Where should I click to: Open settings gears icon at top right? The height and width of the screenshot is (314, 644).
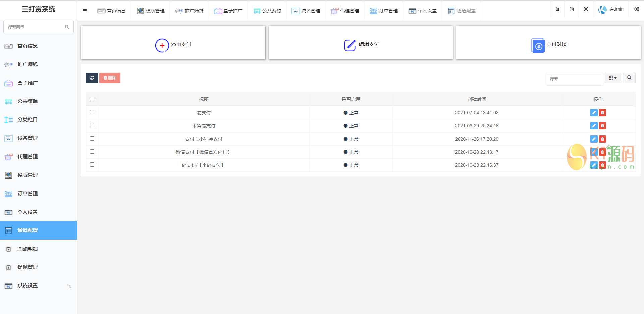pos(636,9)
